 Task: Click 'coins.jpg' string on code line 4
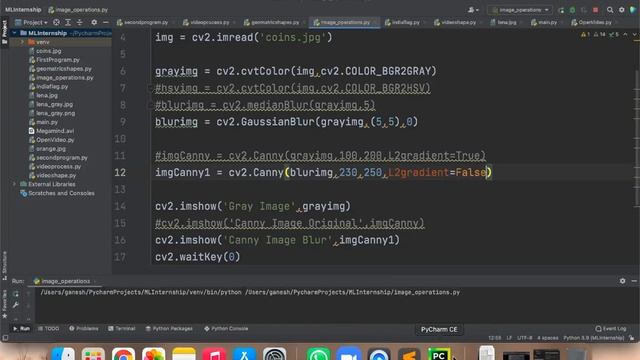tap(293, 38)
